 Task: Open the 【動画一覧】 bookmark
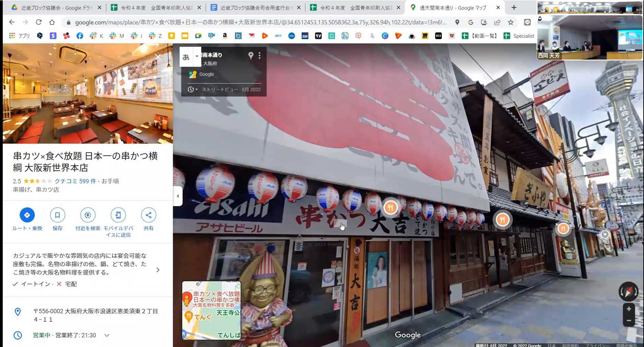point(479,36)
